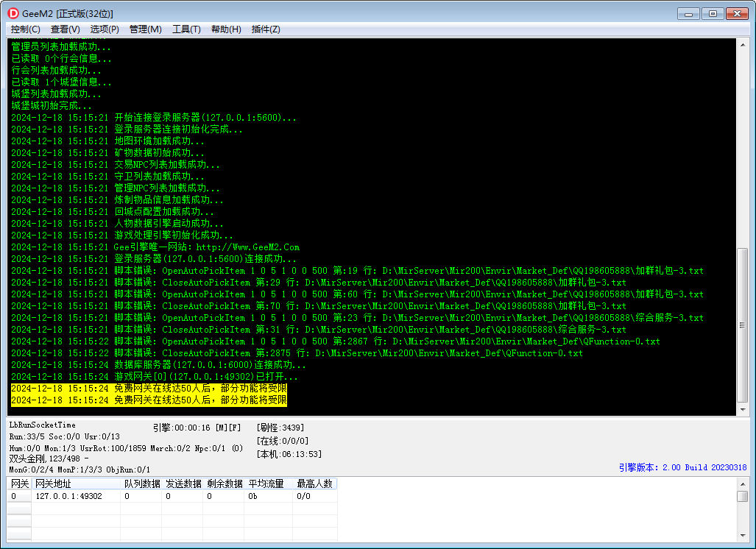Click the log scrollbar up arrow
756x549 pixels.
click(x=743, y=45)
